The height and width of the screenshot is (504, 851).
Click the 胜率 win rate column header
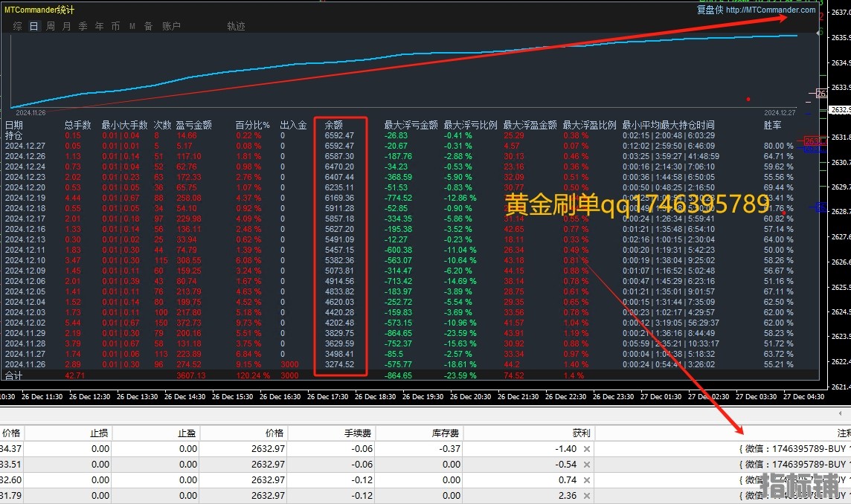tap(772, 126)
